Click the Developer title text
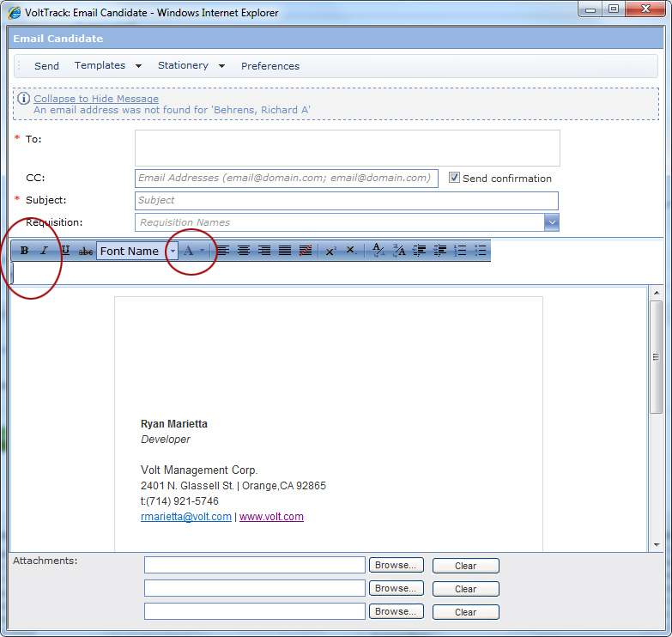The image size is (672, 637). pyautogui.click(x=166, y=440)
